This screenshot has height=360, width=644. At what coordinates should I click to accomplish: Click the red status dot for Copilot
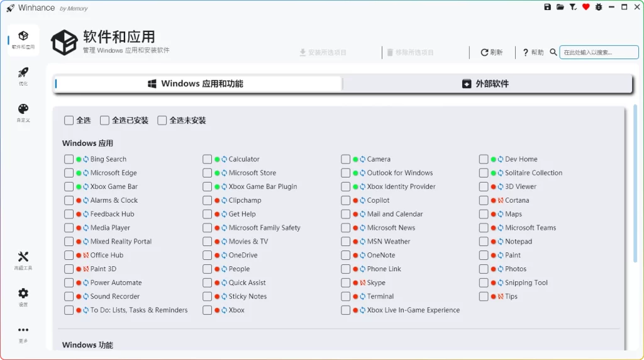click(355, 200)
